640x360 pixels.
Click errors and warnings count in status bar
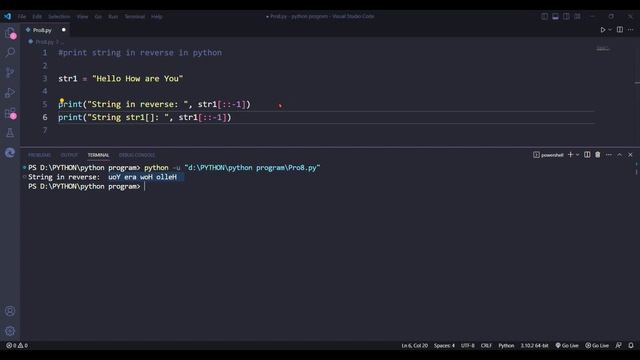tap(17, 345)
